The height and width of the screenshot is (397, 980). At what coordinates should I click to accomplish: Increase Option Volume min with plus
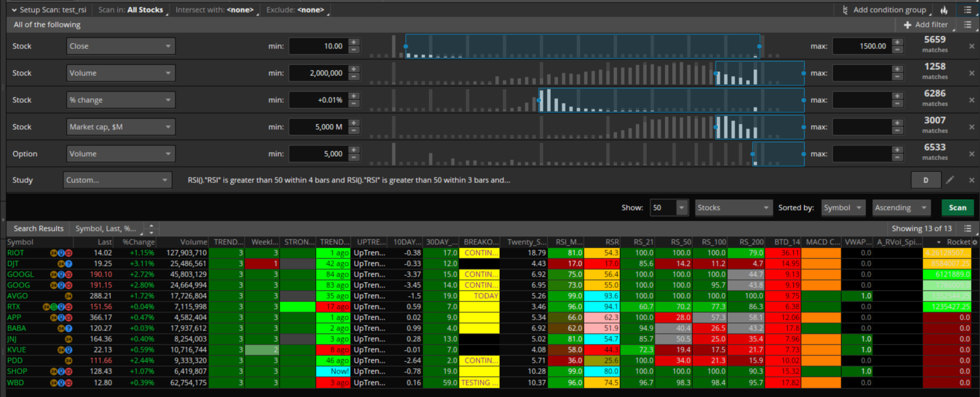coord(354,150)
